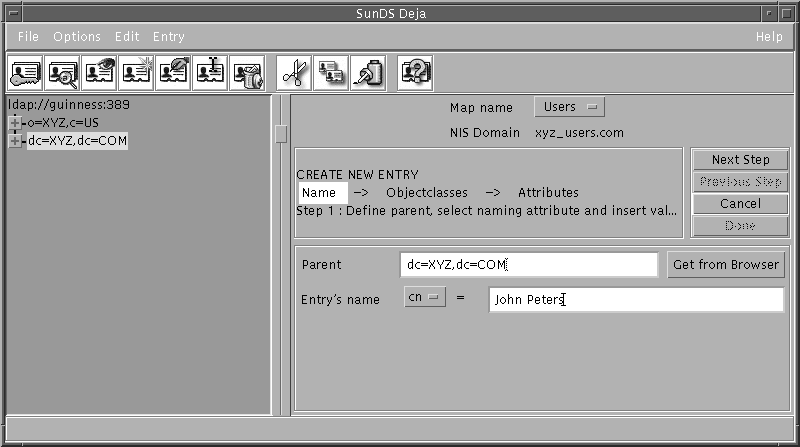Click the login key card icon
The image size is (800, 447).
point(26,73)
